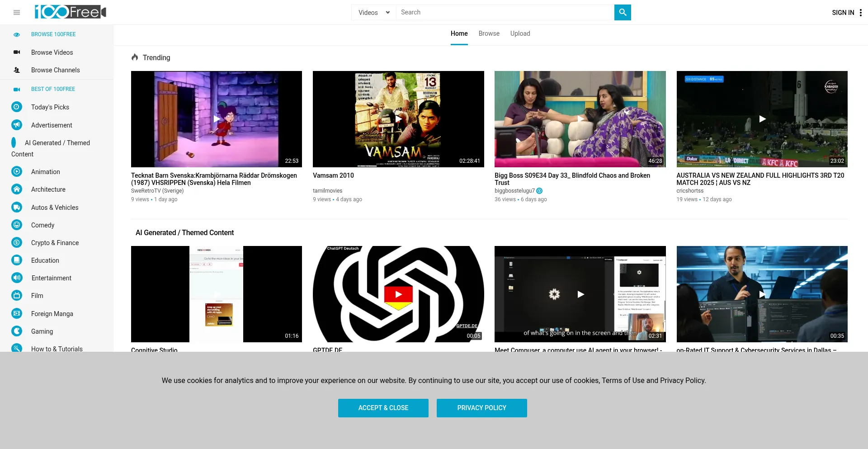868x449 pixels.
Task: Play the Vamsam 2010 video
Action: click(x=398, y=119)
